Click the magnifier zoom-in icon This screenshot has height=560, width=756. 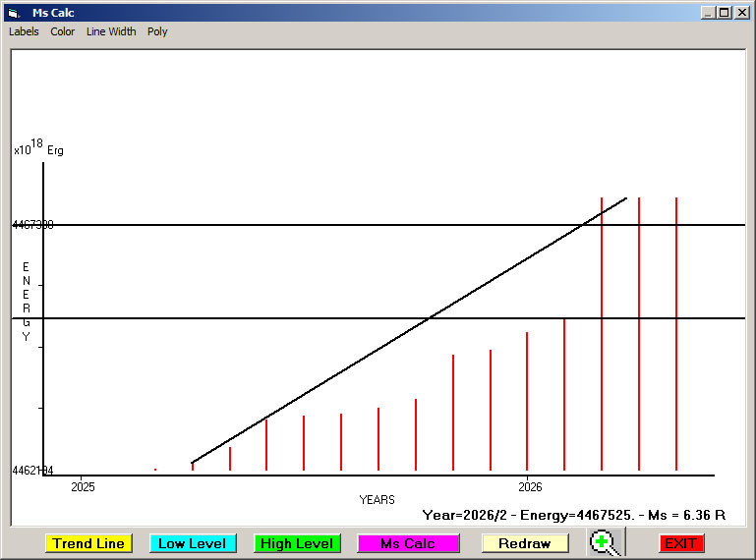click(x=605, y=542)
